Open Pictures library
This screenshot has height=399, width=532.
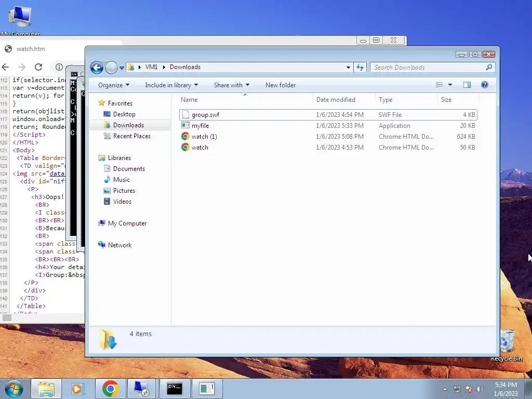pos(124,190)
